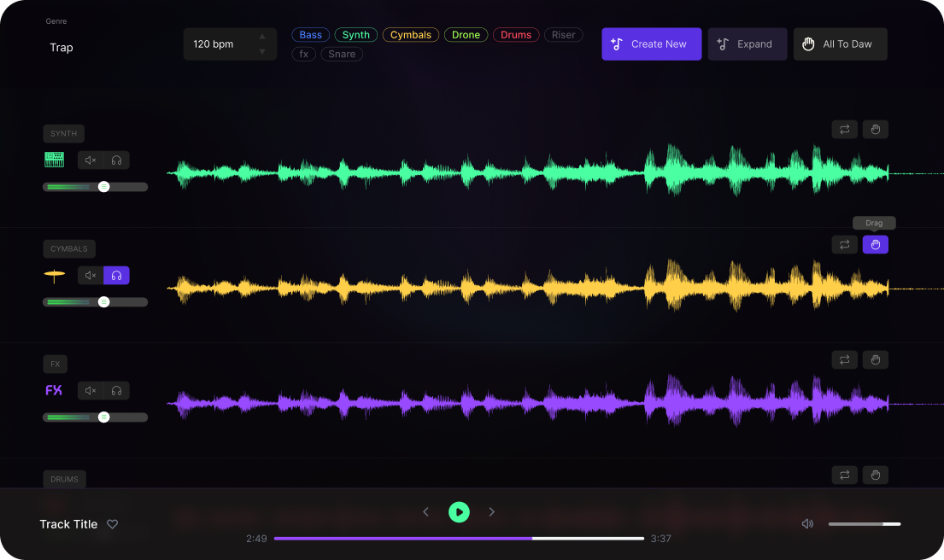Screen dimensions: 944x560
Task: Click the master volume speaker icon
Action: 807,524
